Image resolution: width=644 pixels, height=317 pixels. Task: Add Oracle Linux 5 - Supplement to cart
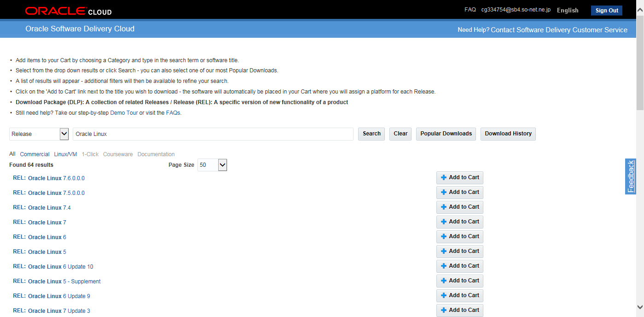(459, 281)
